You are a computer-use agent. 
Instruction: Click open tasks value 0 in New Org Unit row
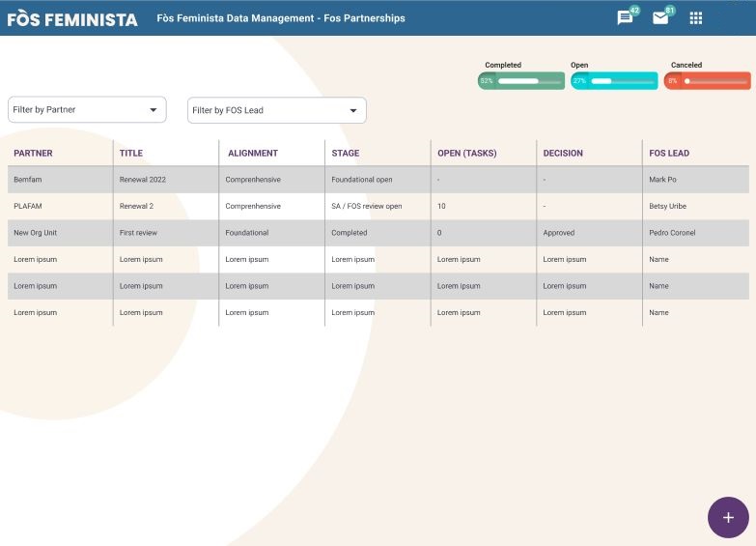[439, 233]
